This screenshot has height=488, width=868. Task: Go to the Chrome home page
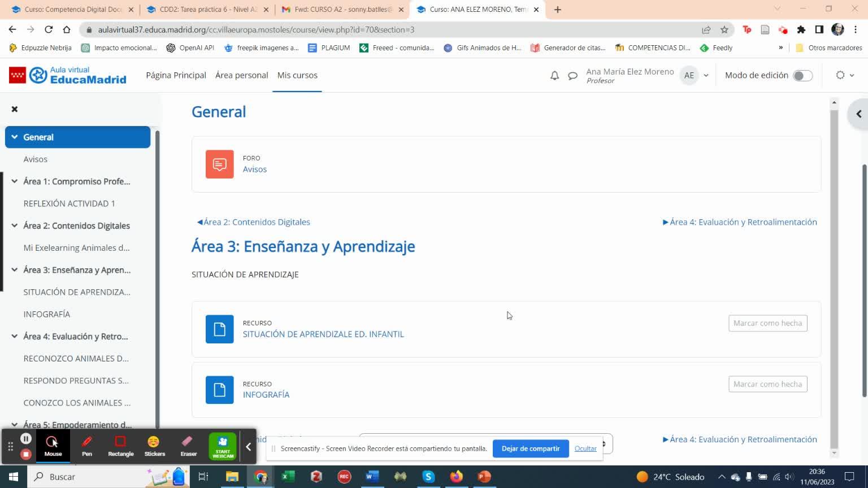click(x=67, y=29)
